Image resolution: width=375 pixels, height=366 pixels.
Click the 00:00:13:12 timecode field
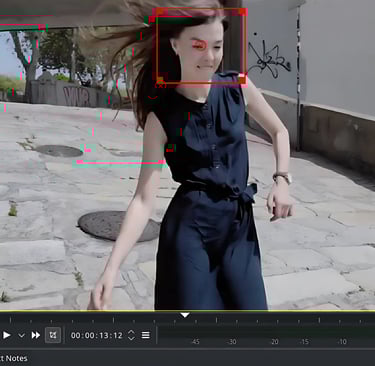97,335
